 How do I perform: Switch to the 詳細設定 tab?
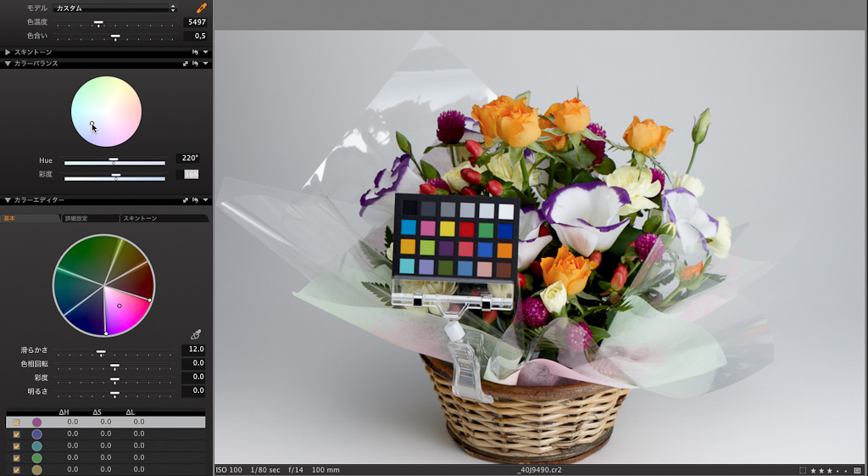point(89,219)
